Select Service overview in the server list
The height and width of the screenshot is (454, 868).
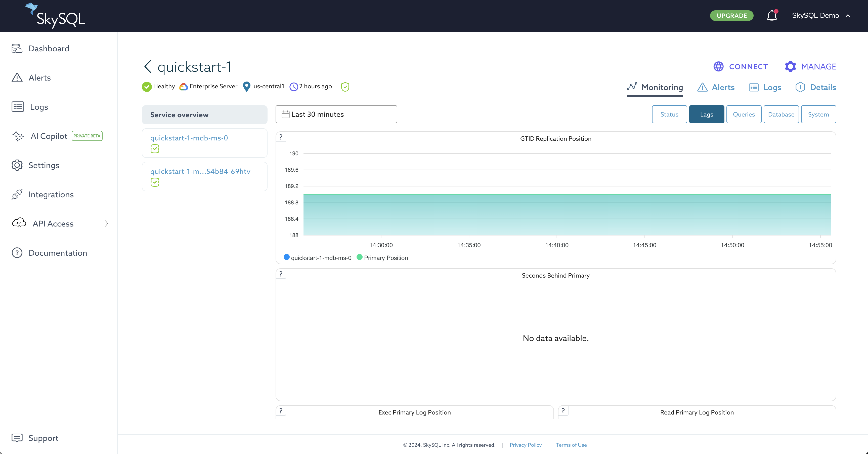(x=204, y=115)
